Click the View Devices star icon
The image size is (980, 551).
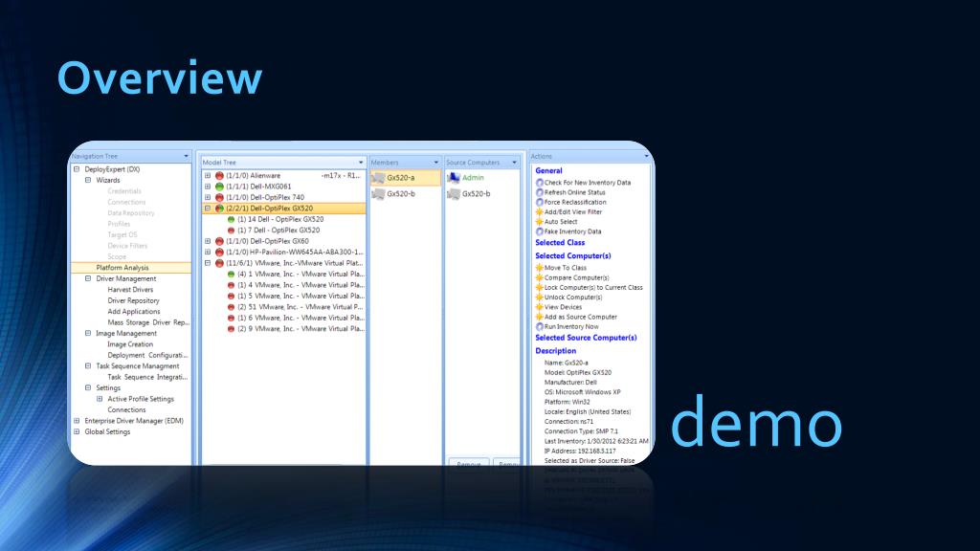pyautogui.click(x=540, y=307)
